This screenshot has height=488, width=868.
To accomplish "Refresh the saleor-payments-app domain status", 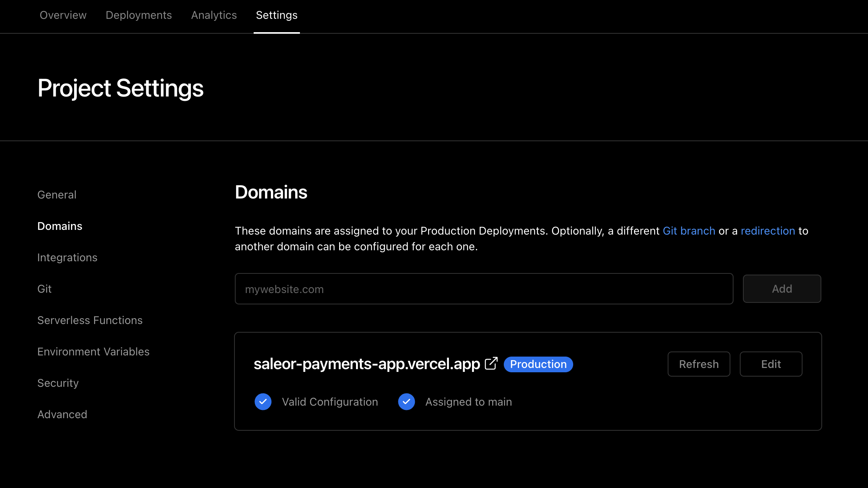I will [699, 364].
